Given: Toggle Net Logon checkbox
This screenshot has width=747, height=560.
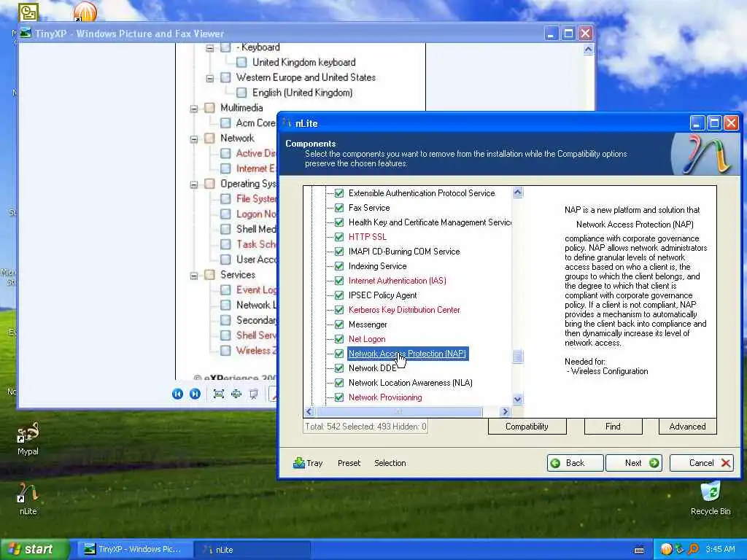Looking at the screenshot, I should (339, 339).
